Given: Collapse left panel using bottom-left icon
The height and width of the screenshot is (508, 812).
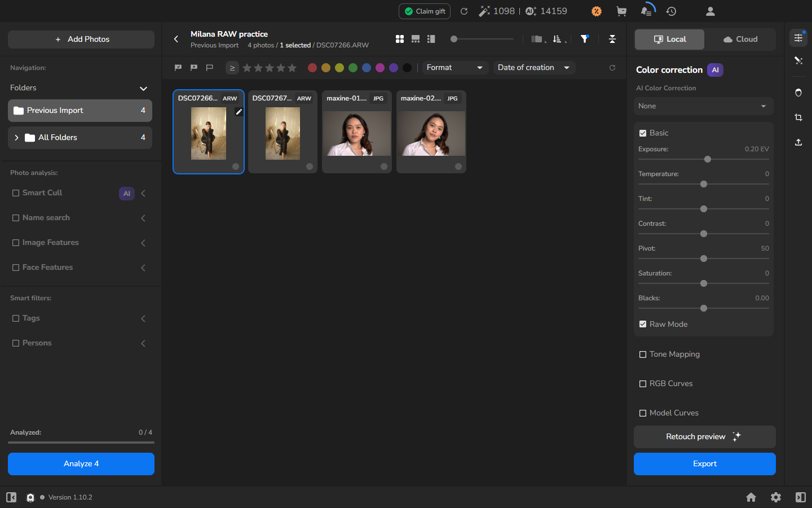Looking at the screenshot, I should 11,497.
